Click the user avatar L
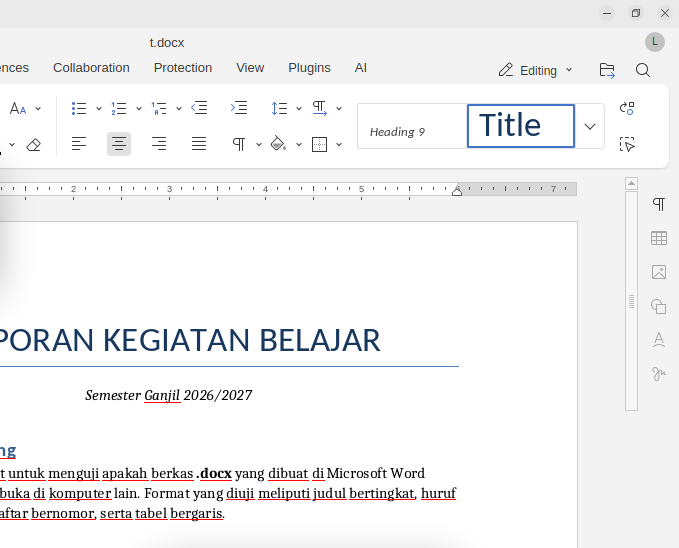The height and width of the screenshot is (548, 679). tap(655, 42)
